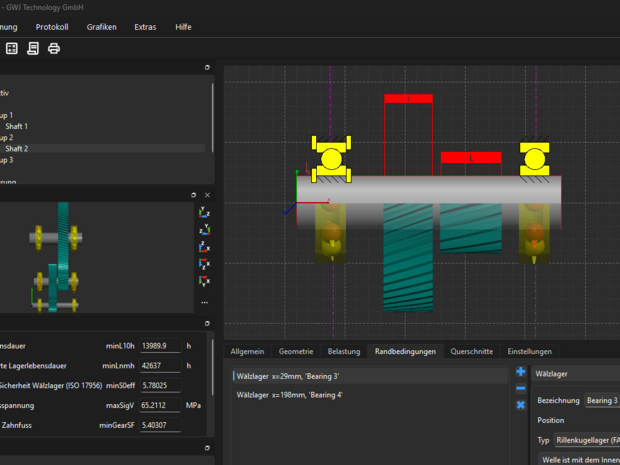This screenshot has height=465, width=620.
Task: Click the printer icon
Action: [54, 49]
